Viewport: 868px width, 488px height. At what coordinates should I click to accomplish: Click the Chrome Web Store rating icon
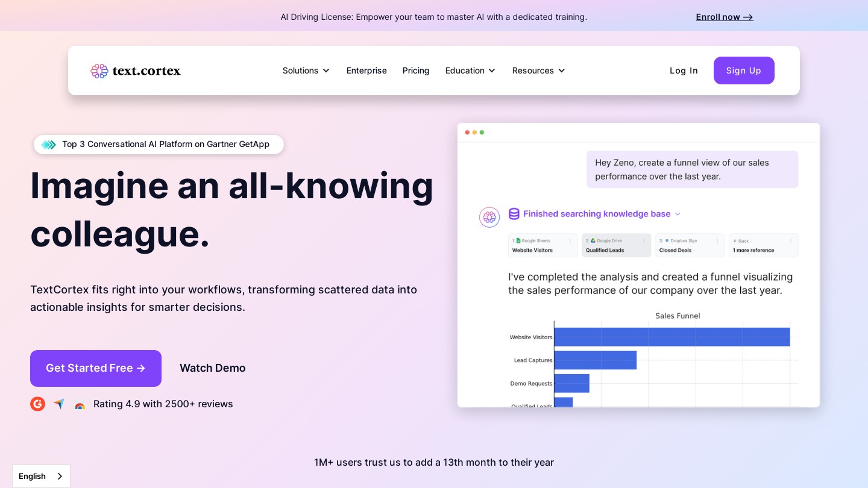pyautogui.click(x=80, y=405)
